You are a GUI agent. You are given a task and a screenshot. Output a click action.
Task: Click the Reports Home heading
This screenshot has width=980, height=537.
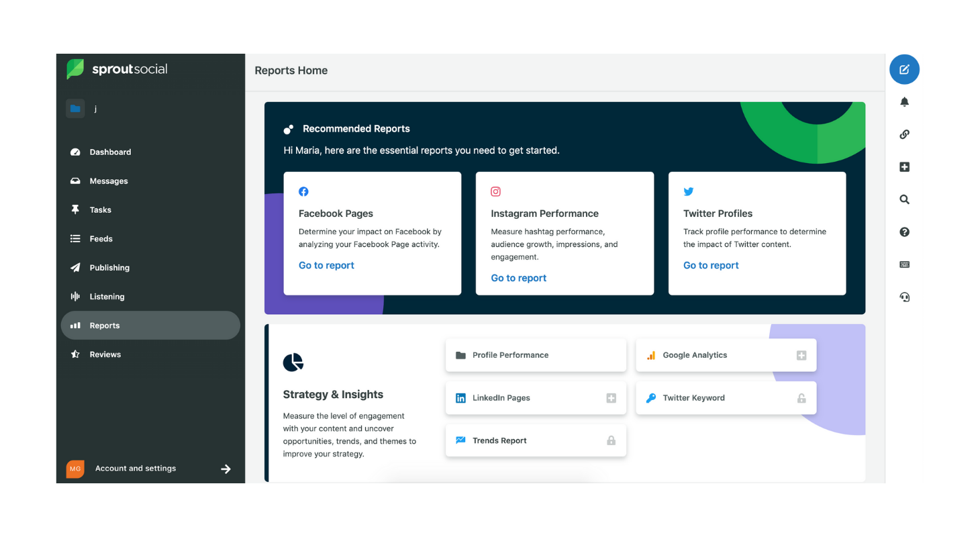[x=291, y=70]
